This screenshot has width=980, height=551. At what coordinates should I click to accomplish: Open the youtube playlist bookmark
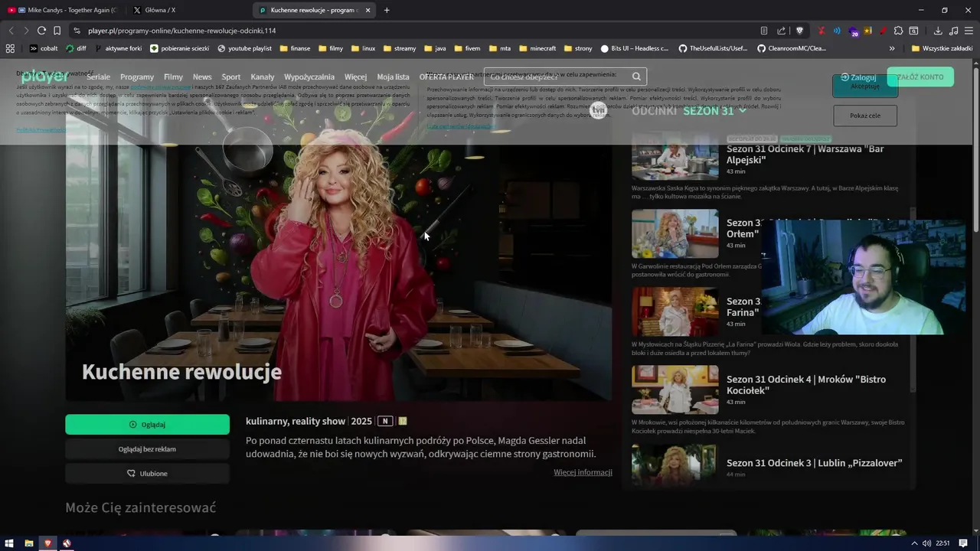tap(245, 48)
